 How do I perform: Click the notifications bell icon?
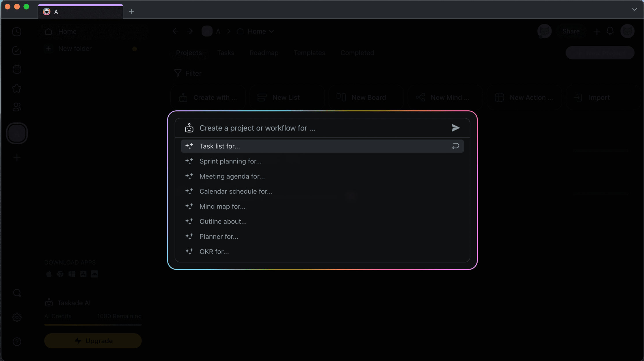tap(610, 31)
